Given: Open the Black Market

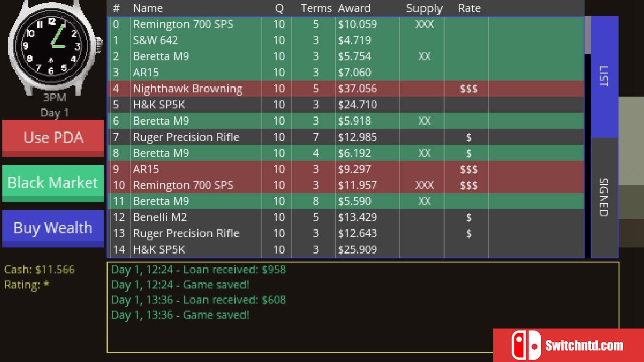Looking at the screenshot, I should click(x=53, y=183).
